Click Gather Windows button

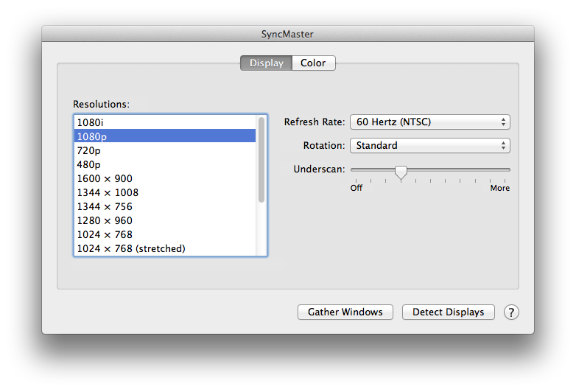(345, 312)
